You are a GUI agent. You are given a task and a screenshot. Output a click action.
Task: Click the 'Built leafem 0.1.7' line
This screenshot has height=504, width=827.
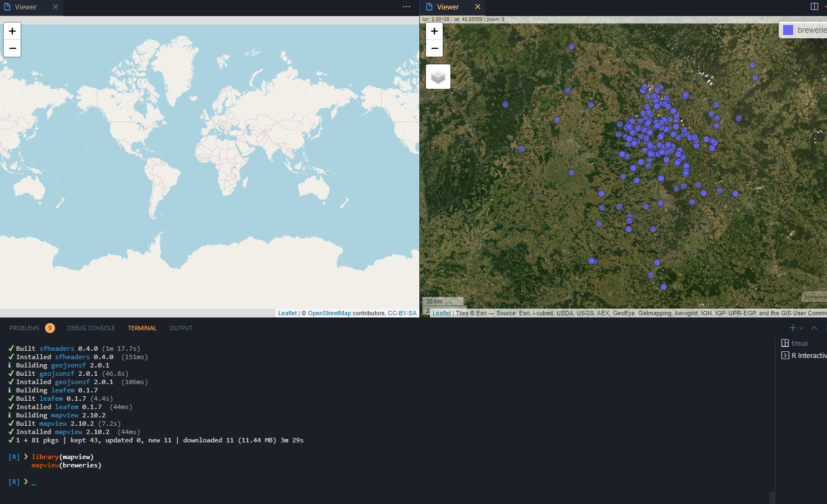point(61,399)
